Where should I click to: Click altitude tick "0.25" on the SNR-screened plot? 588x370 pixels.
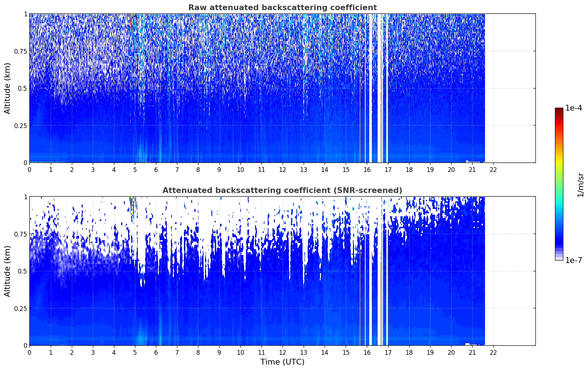click(21, 308)
